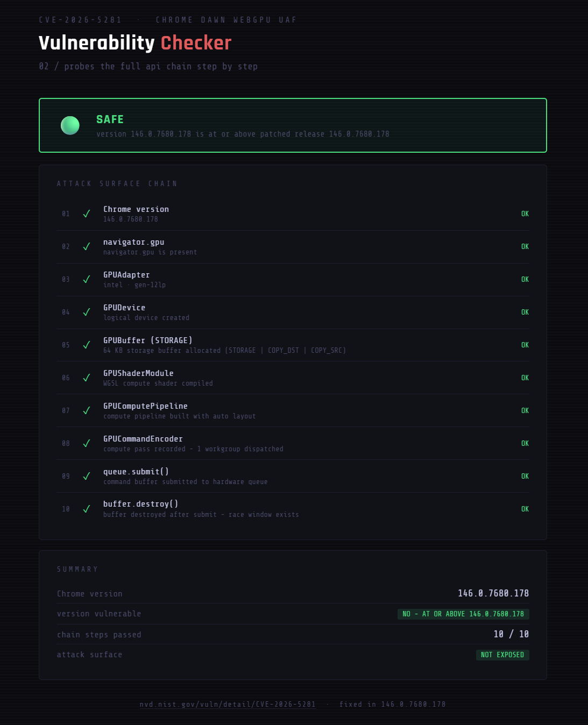Viewport: 588px width, 725px height.
Task: Click the NOT EXPOSED badge
Action: pos(502,655)
